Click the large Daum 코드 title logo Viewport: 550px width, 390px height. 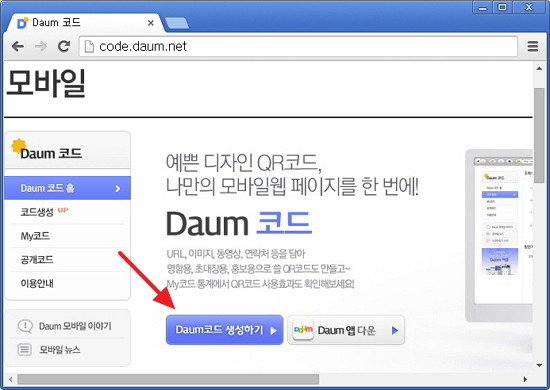[239, 223]
